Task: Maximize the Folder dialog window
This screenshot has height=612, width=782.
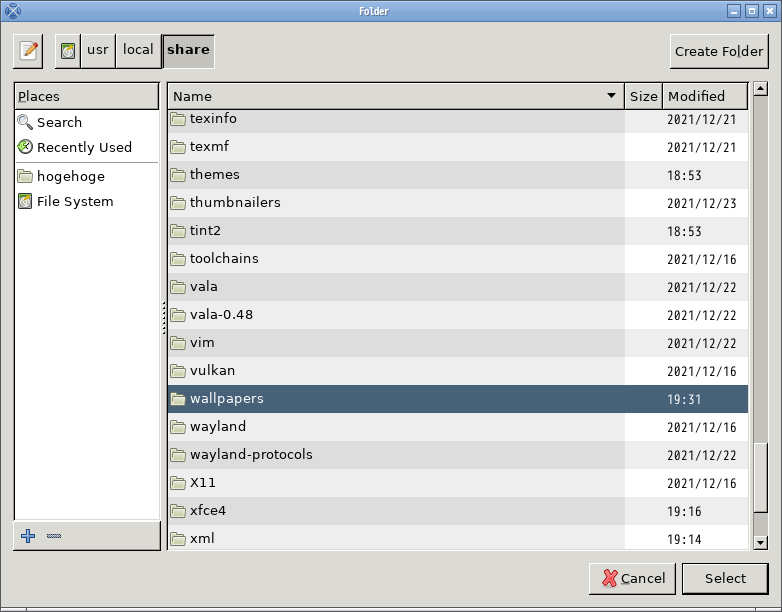Action: tap(752, 11)
